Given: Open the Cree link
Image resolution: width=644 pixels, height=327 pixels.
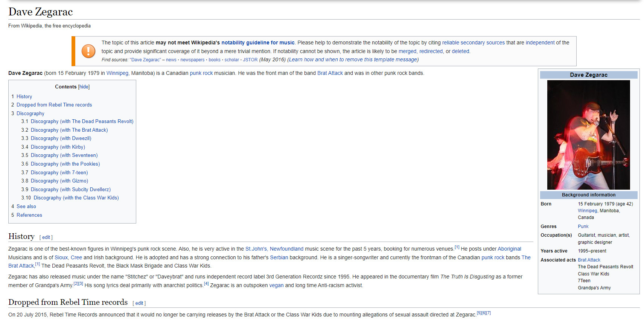Looking at the screenshot, I should (76, 258).
